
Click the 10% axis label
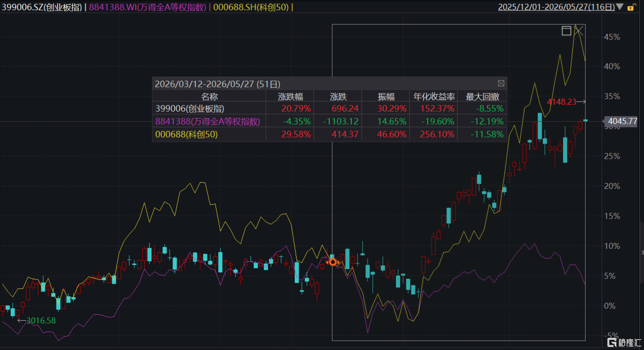click(x=612, y=246)
